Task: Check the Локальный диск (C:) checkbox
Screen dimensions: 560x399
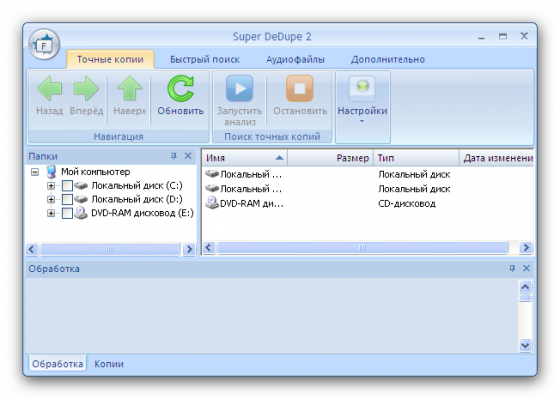Action: tap(67, 186)
